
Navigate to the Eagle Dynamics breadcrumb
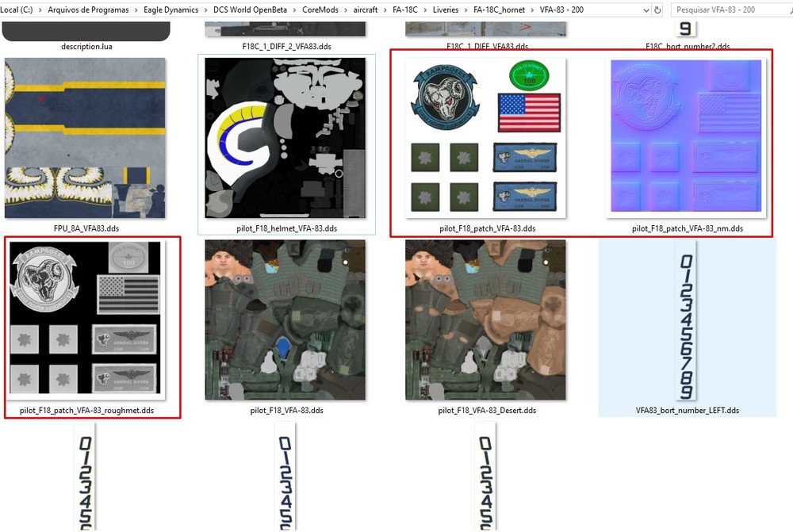pos(170,10)
